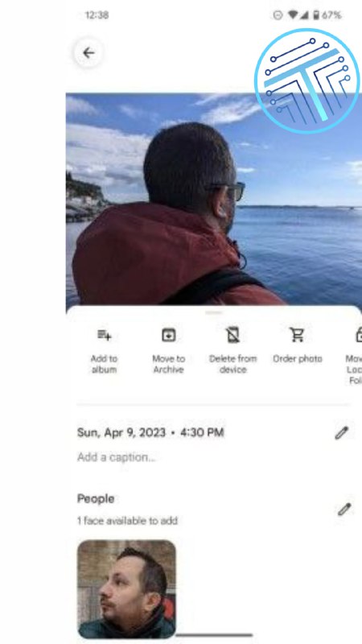362x644 pixels.
Task: Tap the '1 face available to add' text
Action: click(127, 521)
